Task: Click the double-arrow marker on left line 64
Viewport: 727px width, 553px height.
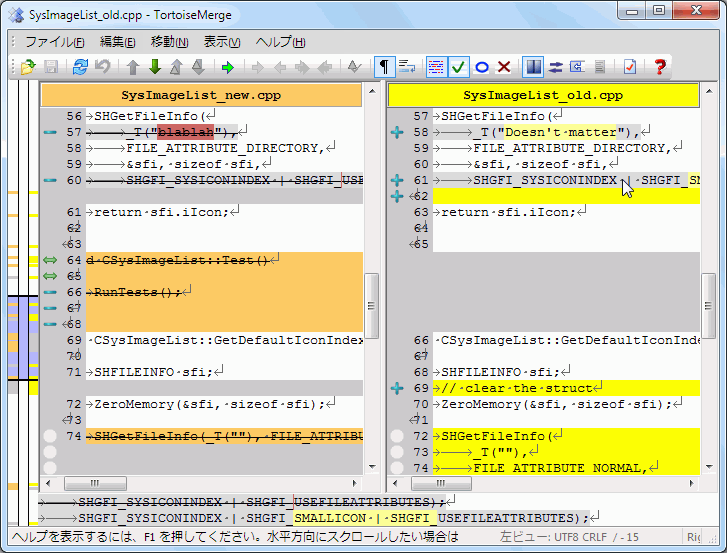Action: [x=50, y=260]
